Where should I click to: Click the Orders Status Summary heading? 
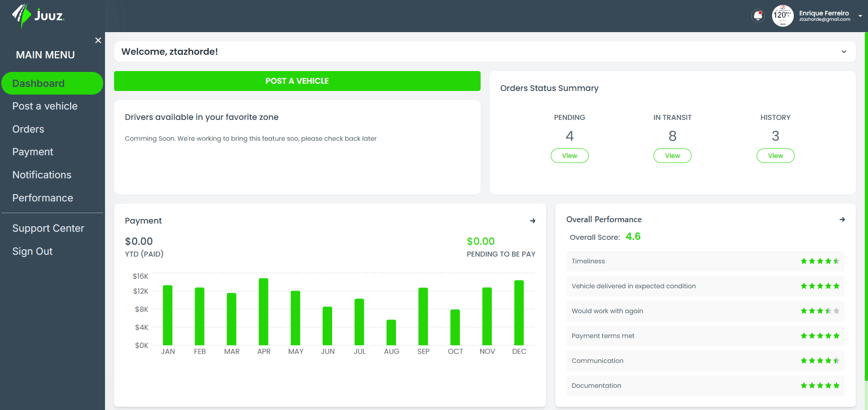tap(549, 88)
